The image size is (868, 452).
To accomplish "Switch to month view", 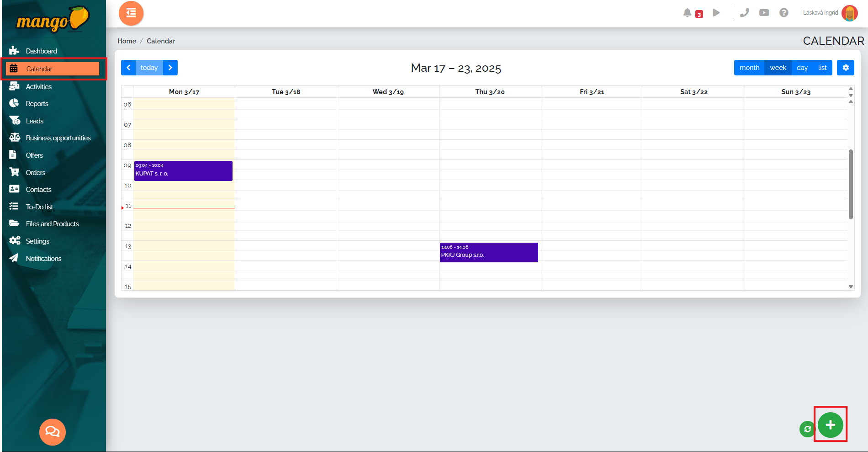I will pyautogui.click(x=749, y=68).
